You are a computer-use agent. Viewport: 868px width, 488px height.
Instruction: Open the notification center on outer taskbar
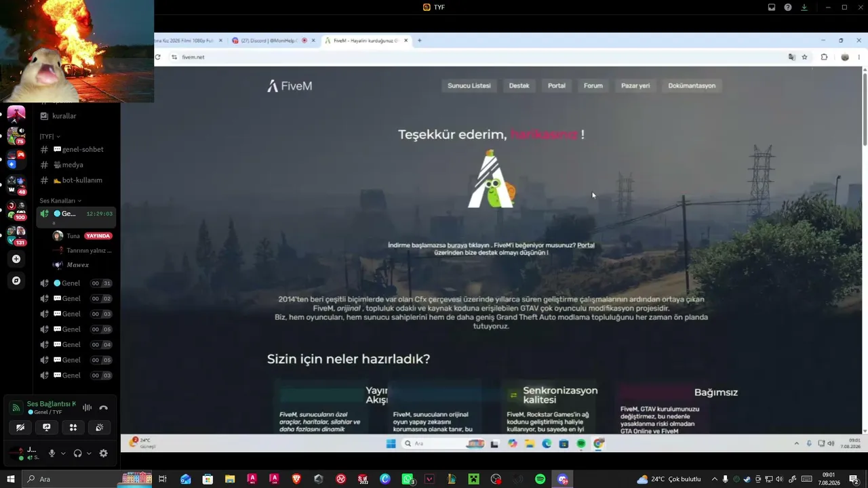click(x=853, y=479)
